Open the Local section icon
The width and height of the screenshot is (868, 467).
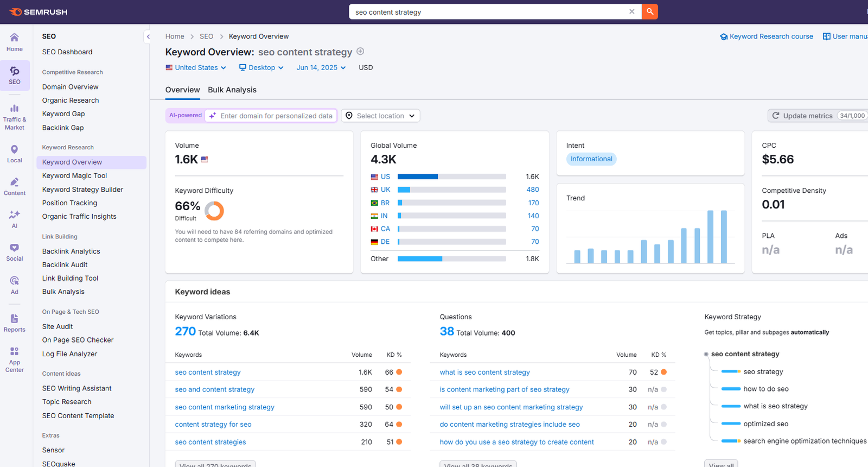tap(15, 154)
